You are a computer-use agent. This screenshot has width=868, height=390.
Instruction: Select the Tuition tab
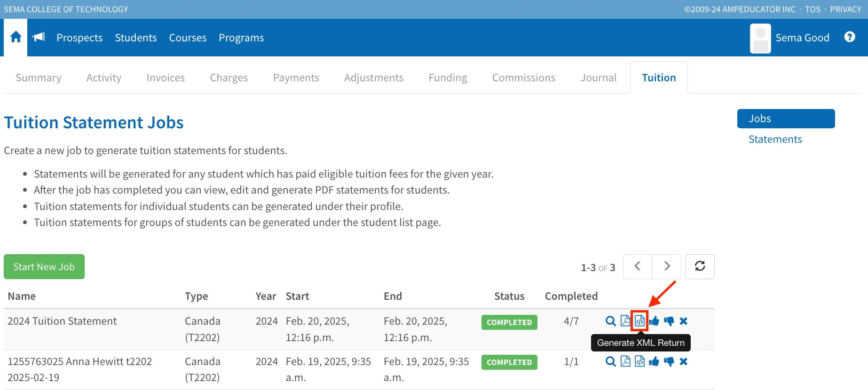tap(659, 78)
